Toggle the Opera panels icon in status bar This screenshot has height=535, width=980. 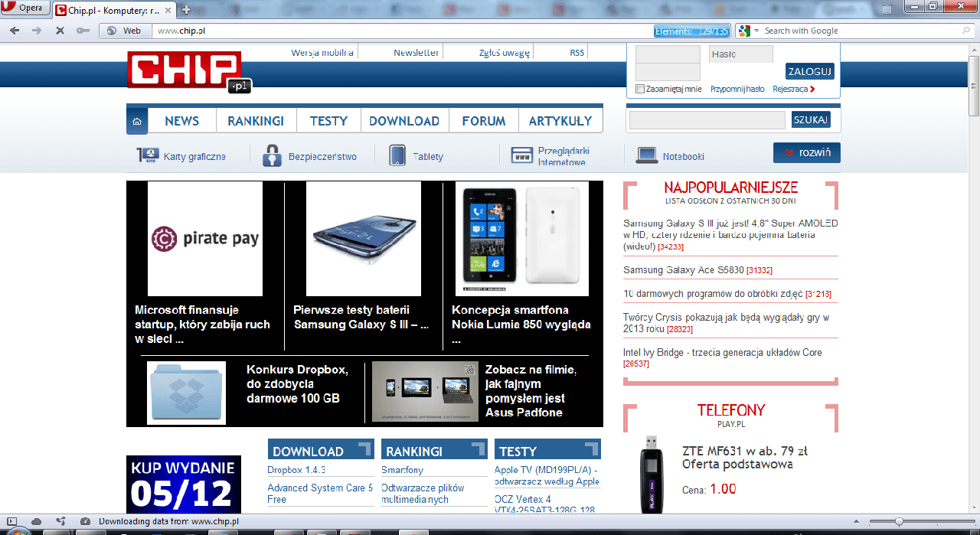click(x=12, y=521)
